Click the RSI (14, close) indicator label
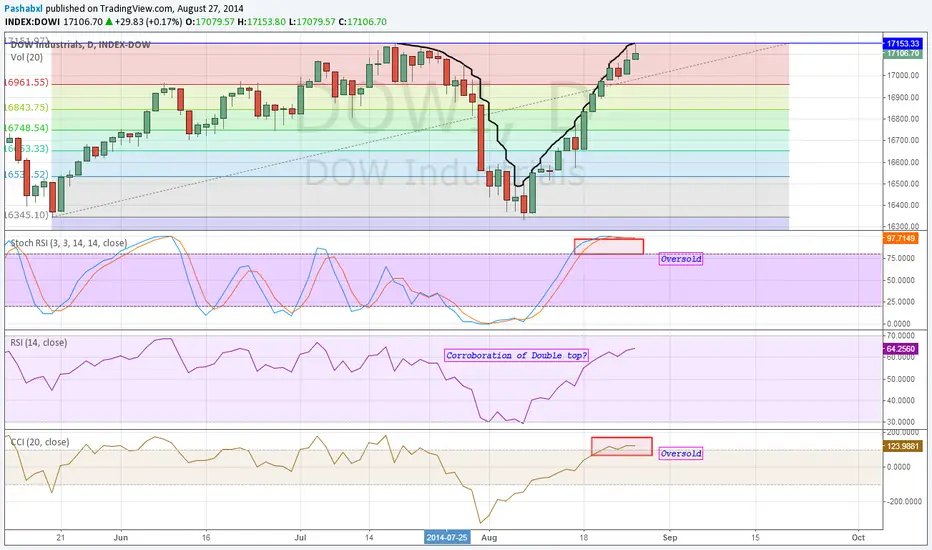932x550 pixels. coord(39,342)
